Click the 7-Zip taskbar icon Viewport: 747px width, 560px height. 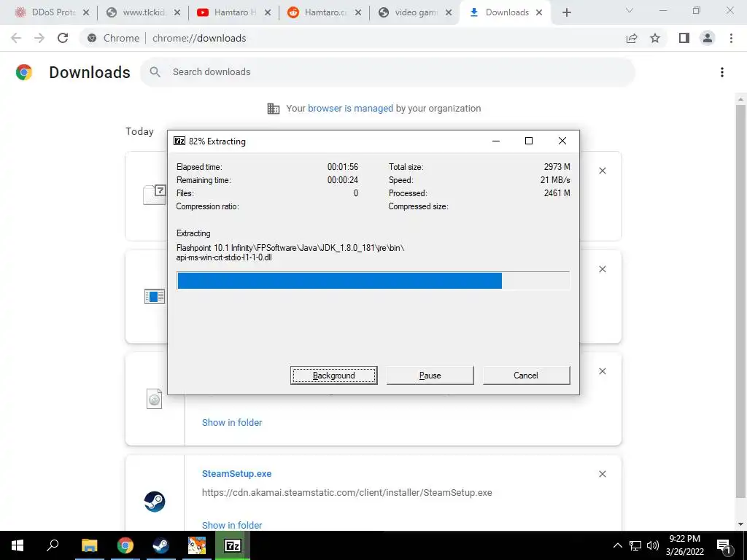[233, 545]
